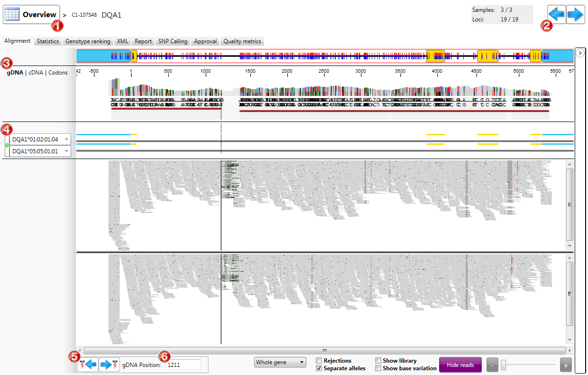588x375 pixels.
Task: Go to previous sample with blue left arrow
Action: 556,14
